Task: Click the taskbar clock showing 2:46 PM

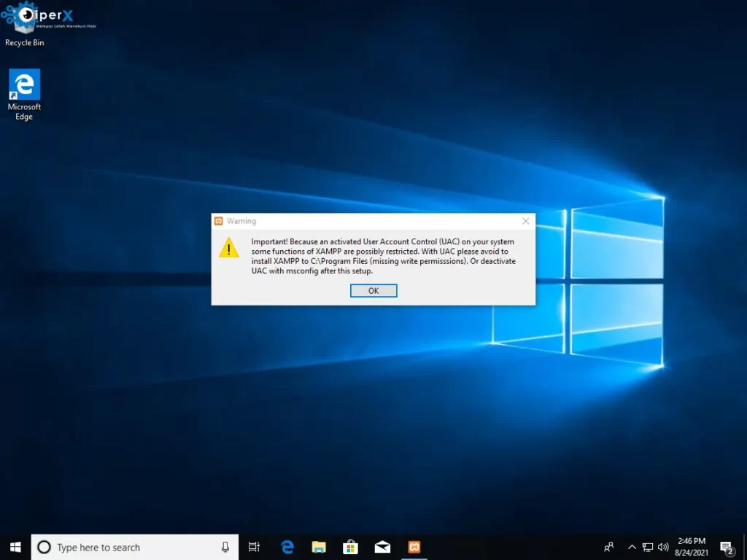Action: click(692, 547)
